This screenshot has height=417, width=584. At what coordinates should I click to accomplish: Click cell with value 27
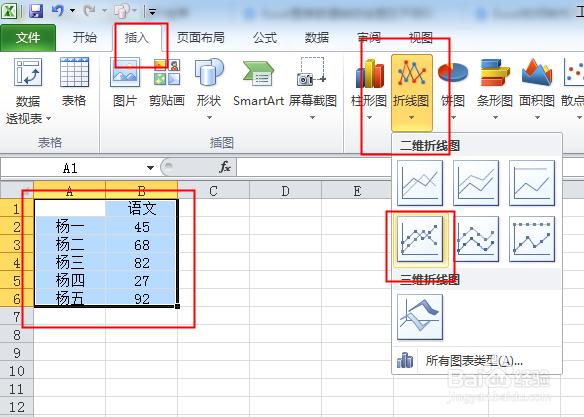click(142, 281)
